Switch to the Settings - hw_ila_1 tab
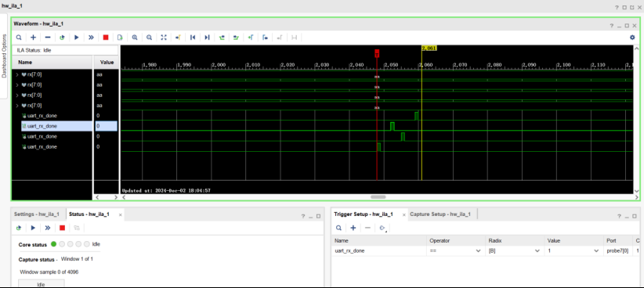Screen dimensions: 644x288 coord(37,214)
